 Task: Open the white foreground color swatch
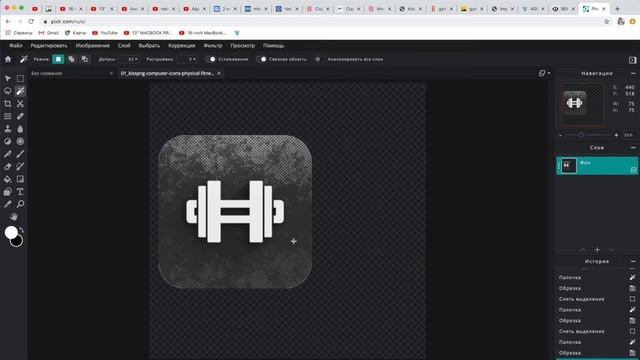coord(11,232)
